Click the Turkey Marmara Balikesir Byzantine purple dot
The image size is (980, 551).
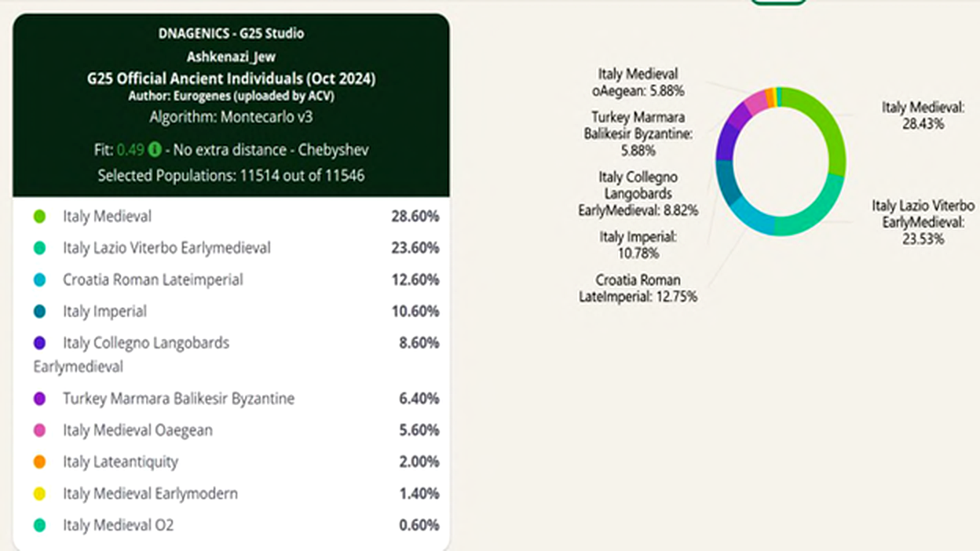[x=39, y=399]
